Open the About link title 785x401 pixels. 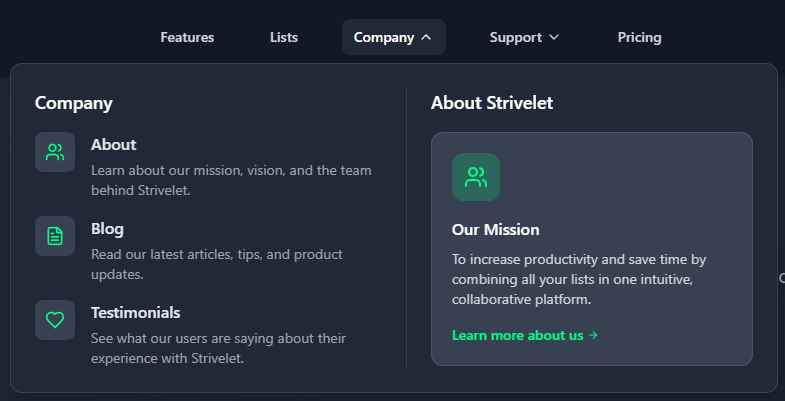point(113,145)
